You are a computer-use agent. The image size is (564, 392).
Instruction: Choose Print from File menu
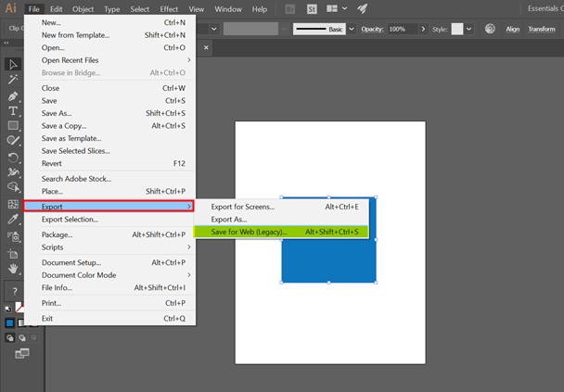(110, 303)
